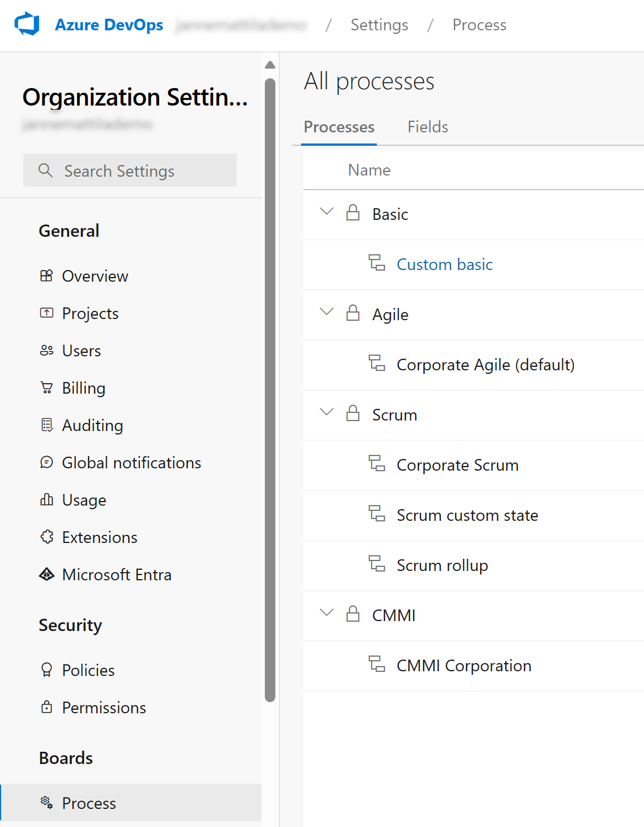The height and width of the screenshot is (827, 644).
Task: Click the blurred organization name breadcrumb
Action: click(x=241, y=25)
